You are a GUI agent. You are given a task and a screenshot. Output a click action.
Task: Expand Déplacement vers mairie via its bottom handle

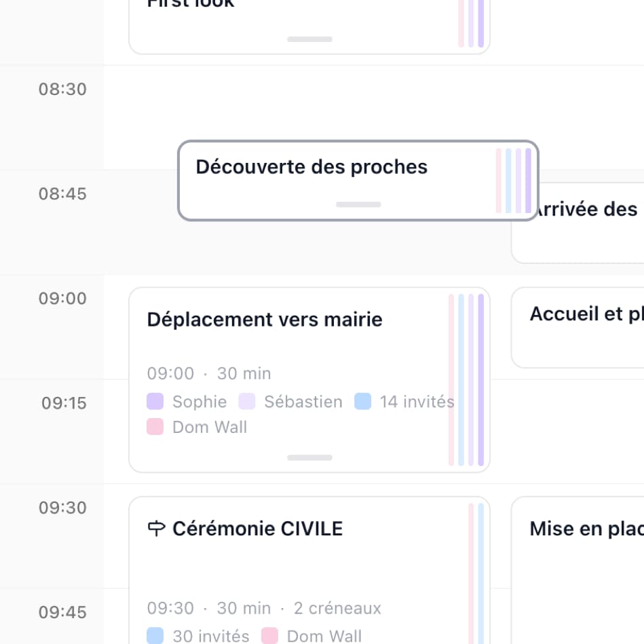(x=309, y=457)
